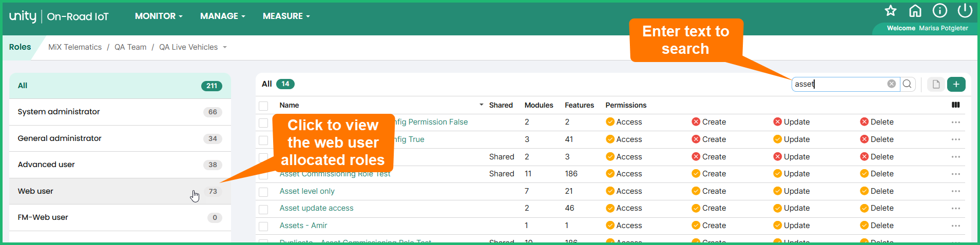The width and height of the screenshot is (980, 245).
Task: Select Web user category
Action: pos(120,191)
